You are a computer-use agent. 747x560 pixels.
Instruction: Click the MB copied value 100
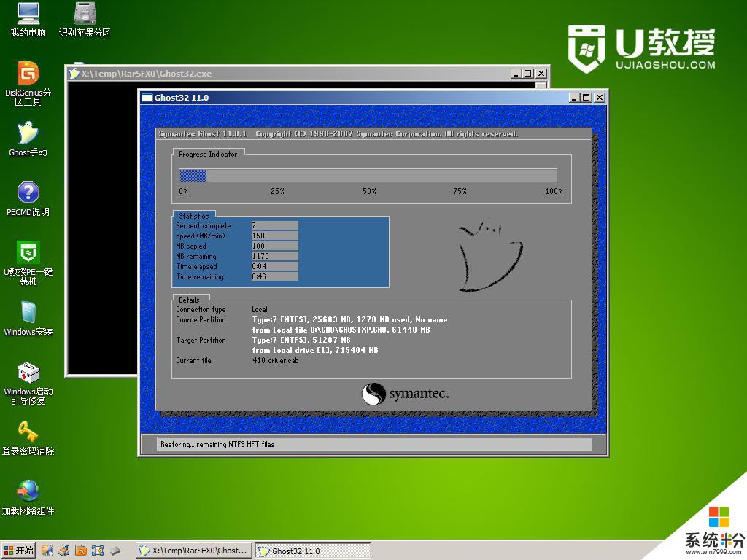[275, 246]
